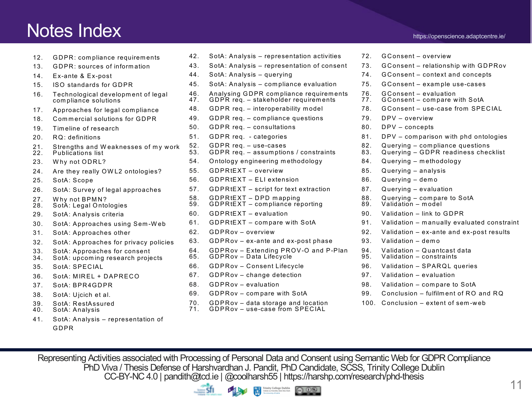Open 'Technological development of legal compliance solutions'
532x399 pixels.
coord(110,97)
